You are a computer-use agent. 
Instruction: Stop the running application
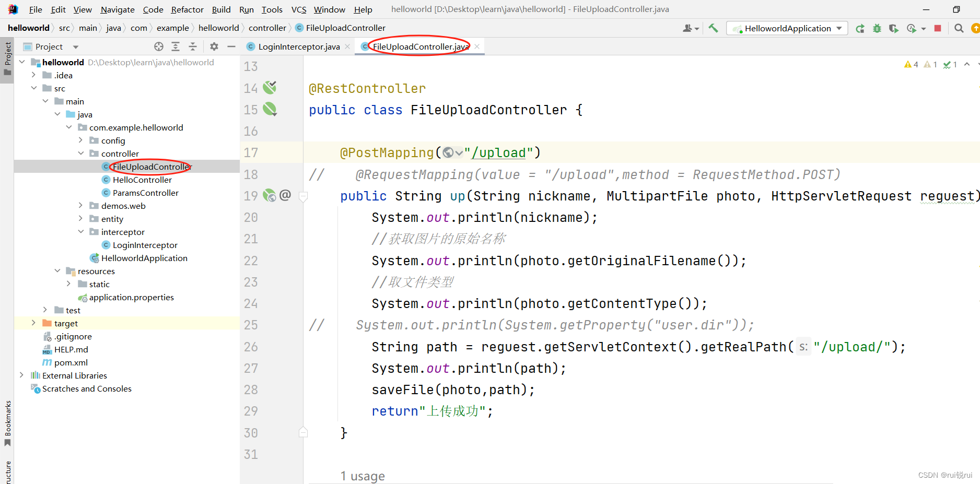pos(937,28)
